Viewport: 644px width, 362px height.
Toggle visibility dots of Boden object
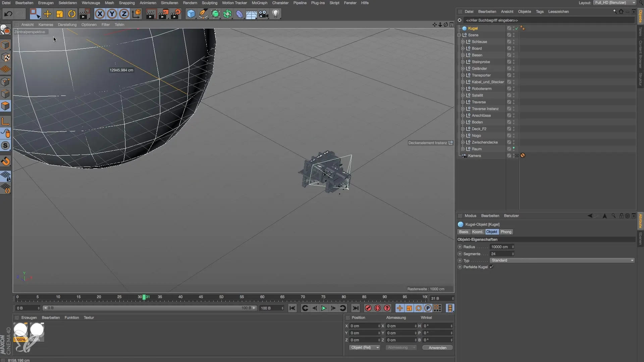coord(514,122)
